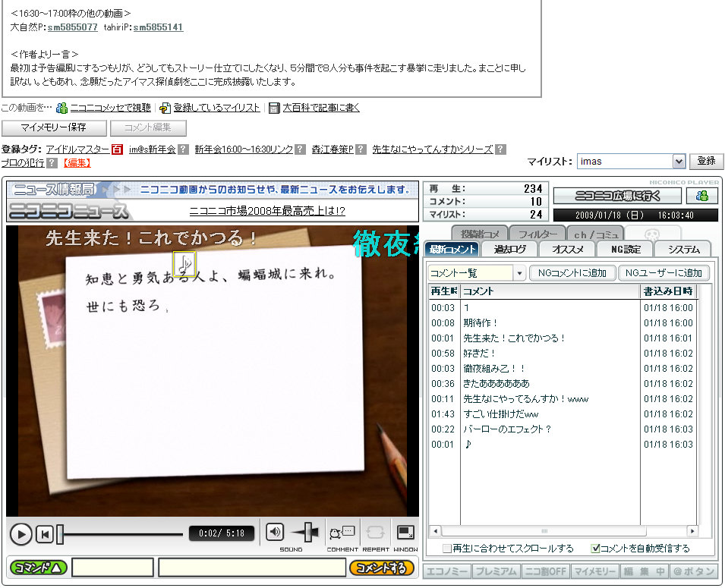Click the command input field

(x=112, y=568)
